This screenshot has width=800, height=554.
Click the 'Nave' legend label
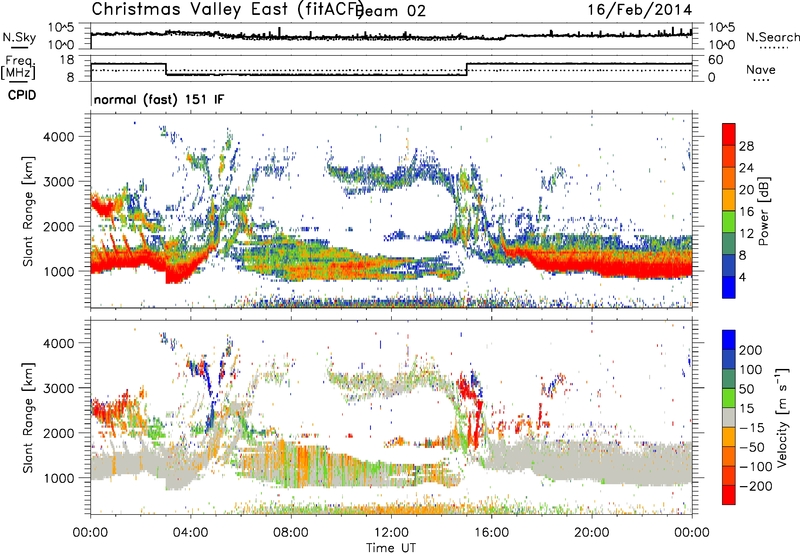pyautogui.click(x=760, y=69)
